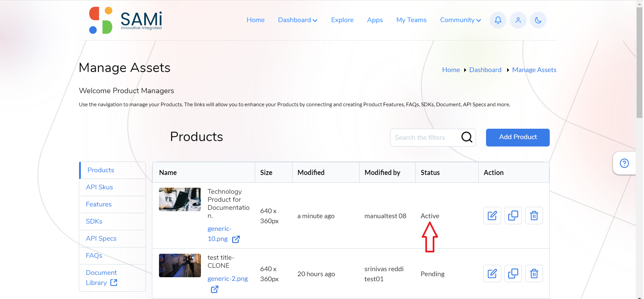
Task: Open My Teams in top navigation
Action: coord(412,20)
